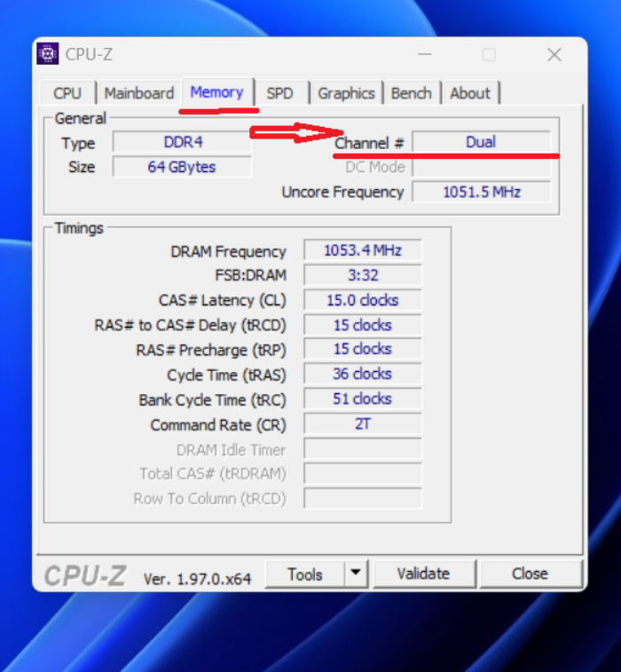Expand the Tools dropdown arrow
Viewport: 621px width, 672px height.
point(356,573)
